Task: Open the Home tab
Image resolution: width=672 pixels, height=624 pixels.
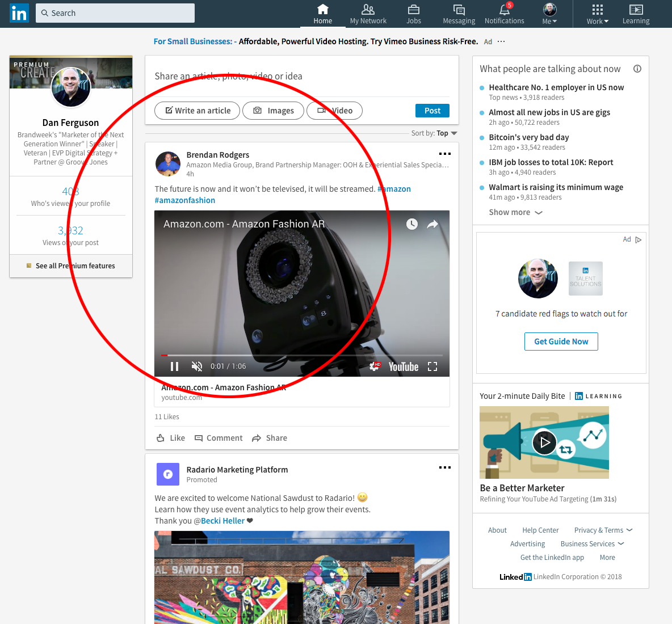Action: click(322, 15)
